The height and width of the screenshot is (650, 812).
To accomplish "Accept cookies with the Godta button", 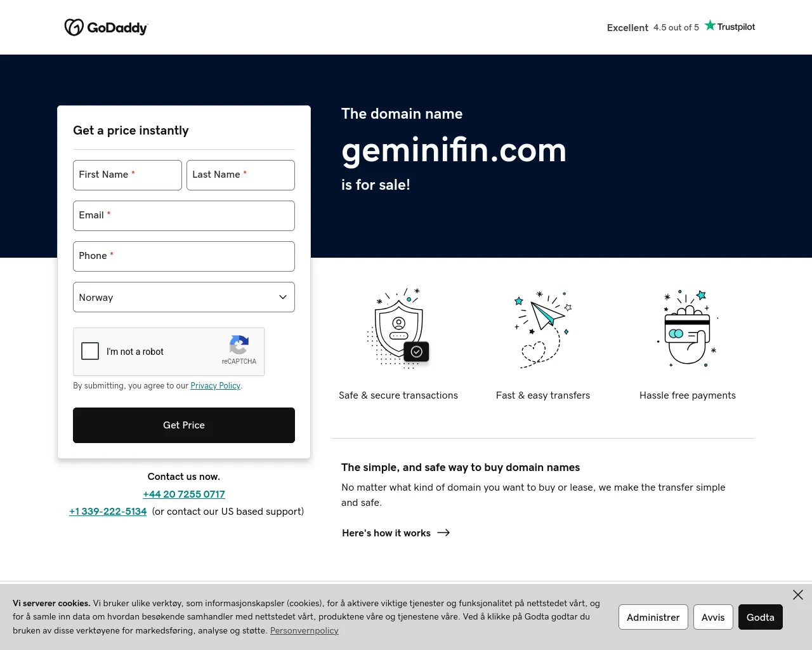I will click(x=761, y=617).
